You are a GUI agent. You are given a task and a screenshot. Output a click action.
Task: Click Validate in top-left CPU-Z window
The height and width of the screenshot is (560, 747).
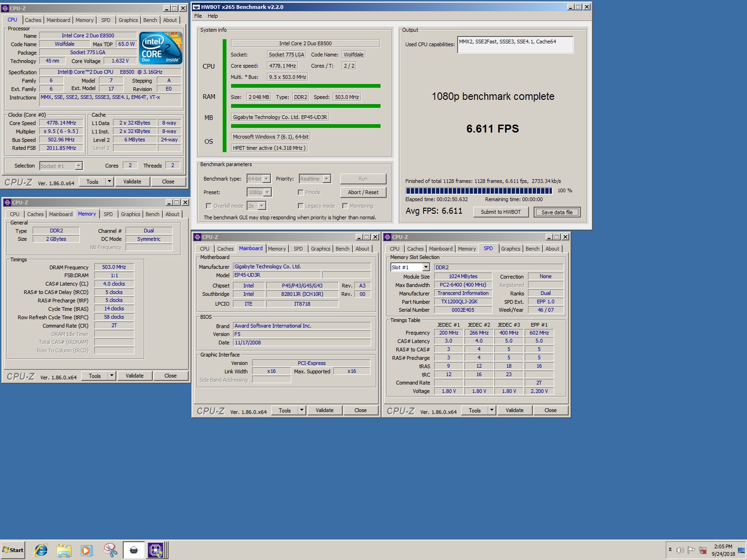[x=132, y=182]
